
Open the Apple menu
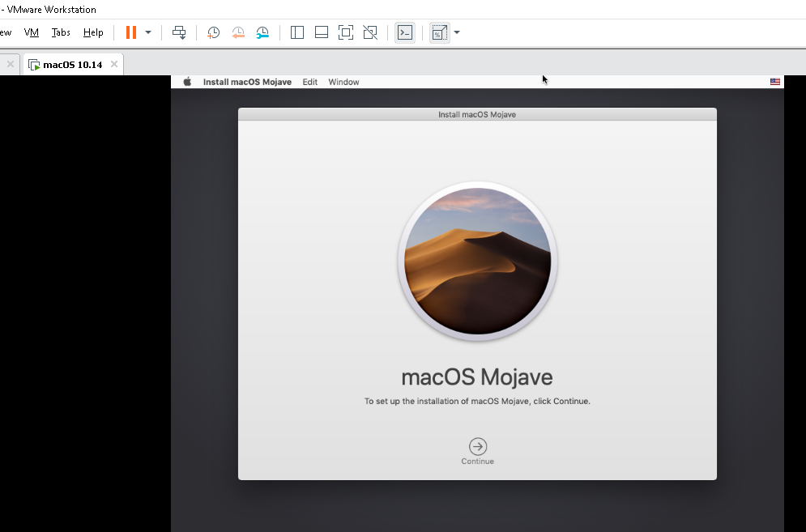point(187,82)
